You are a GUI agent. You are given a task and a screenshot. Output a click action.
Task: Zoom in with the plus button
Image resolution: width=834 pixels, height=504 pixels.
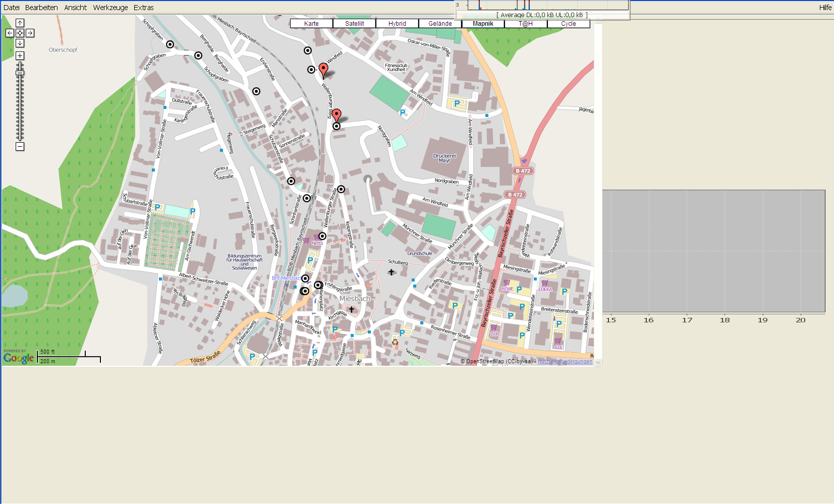click(20, 55)
